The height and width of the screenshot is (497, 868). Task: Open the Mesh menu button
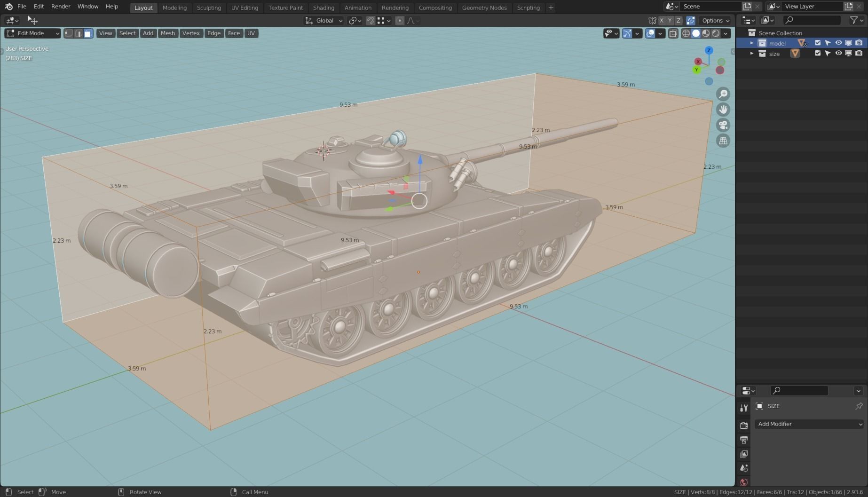coord(168,33)
